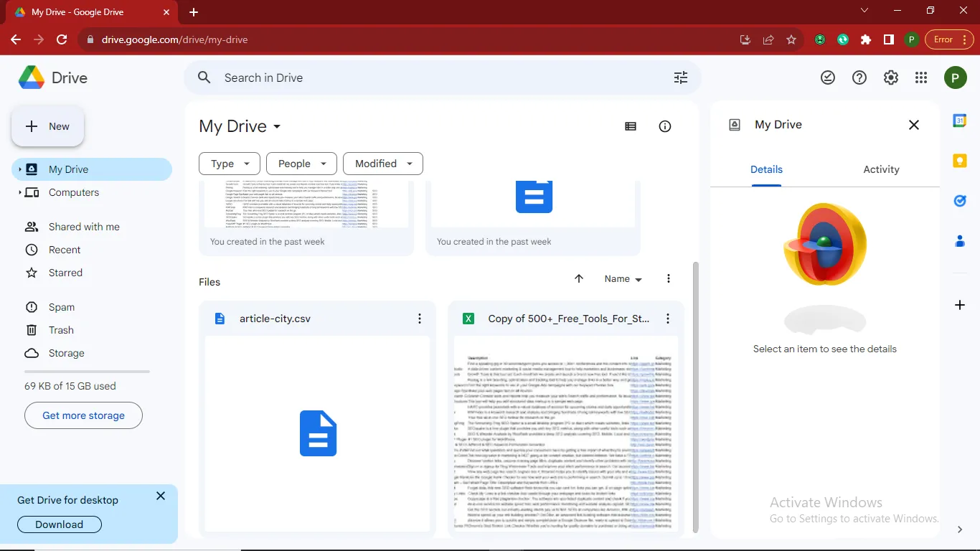Open the Type filter dropdown
Viewport: 980px width, 551px height.
click(229, 164)
